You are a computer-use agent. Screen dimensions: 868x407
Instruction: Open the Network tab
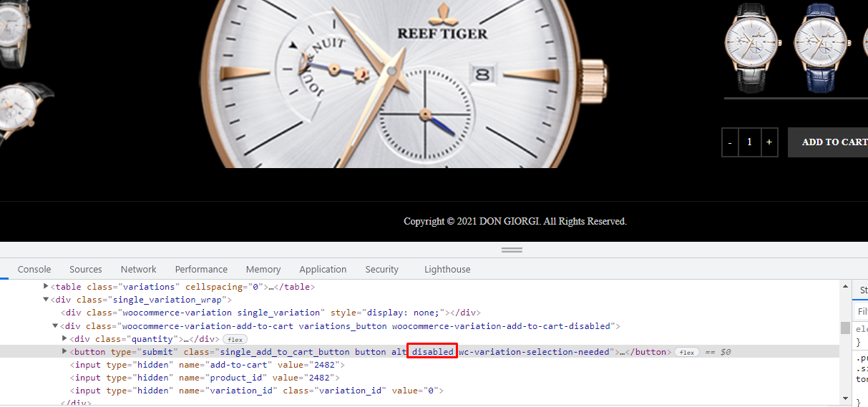(138, 270)
